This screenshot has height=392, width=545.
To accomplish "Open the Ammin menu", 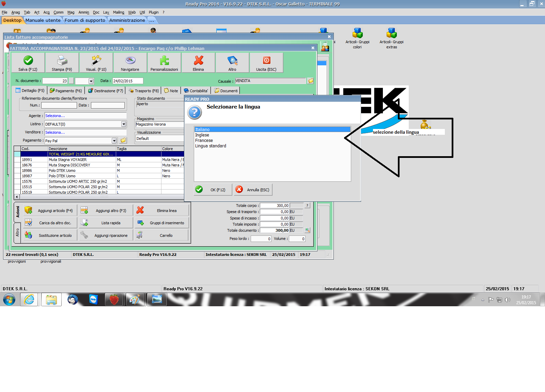I will (84, 12).
